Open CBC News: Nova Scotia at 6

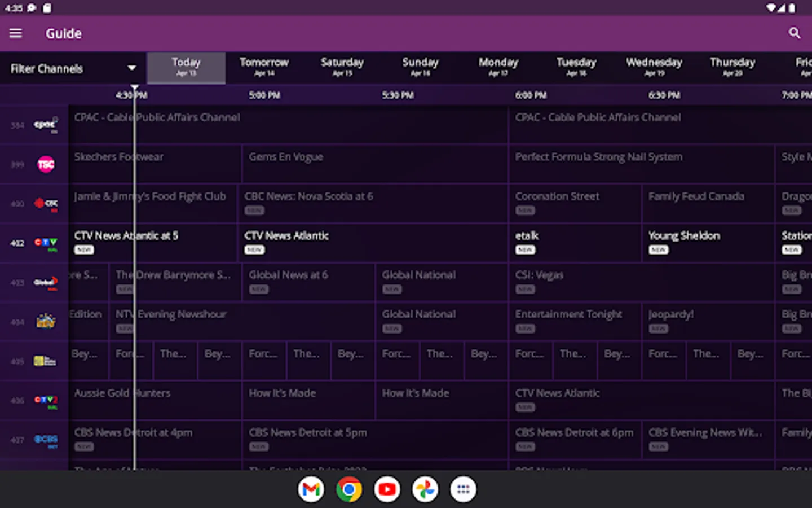(x=373, y=203)
